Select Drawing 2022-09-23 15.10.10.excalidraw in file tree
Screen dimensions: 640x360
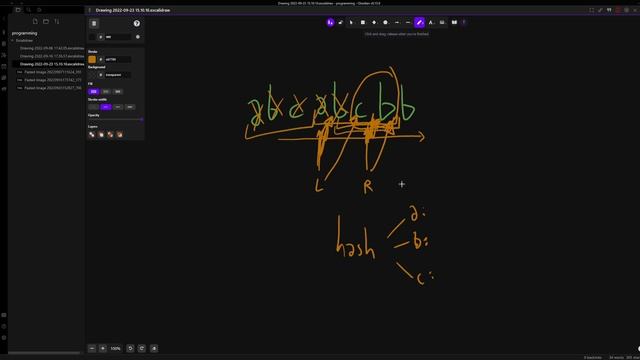click(x=52, y=64)
